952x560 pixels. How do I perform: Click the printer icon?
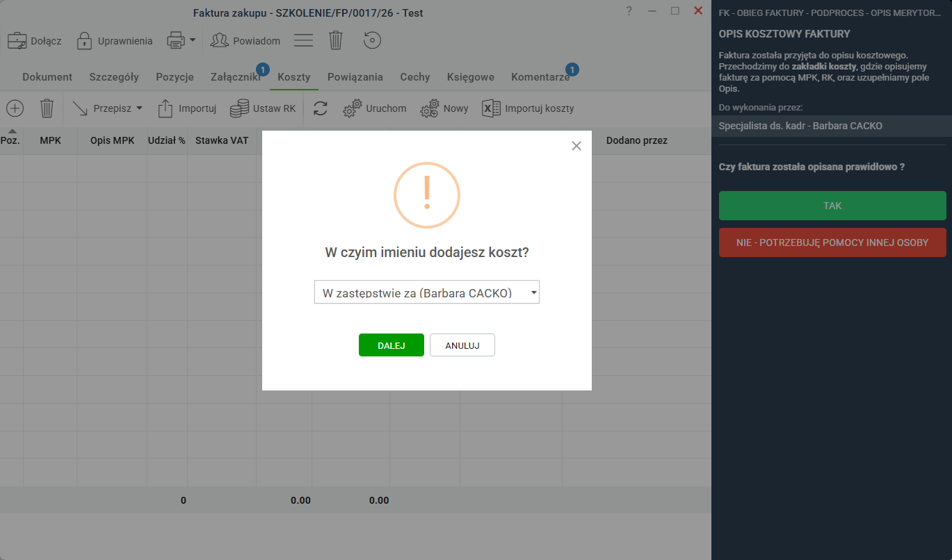(175, 40)
